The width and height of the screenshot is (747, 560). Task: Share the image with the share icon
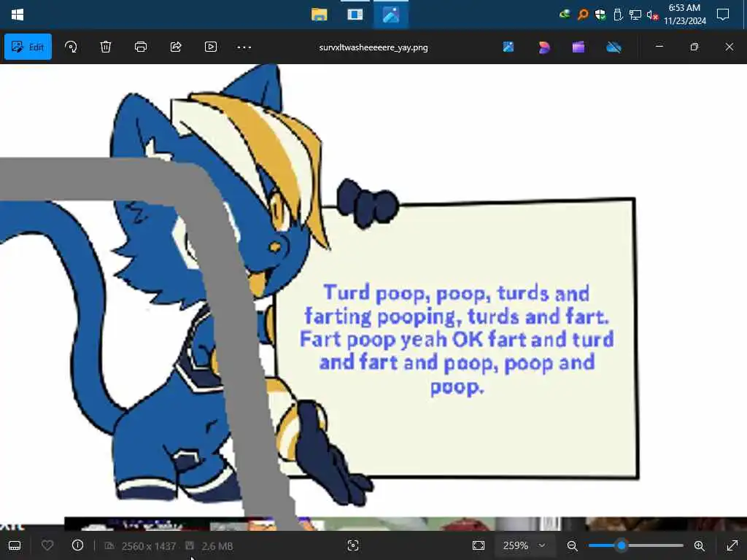[x=176, y=47]
